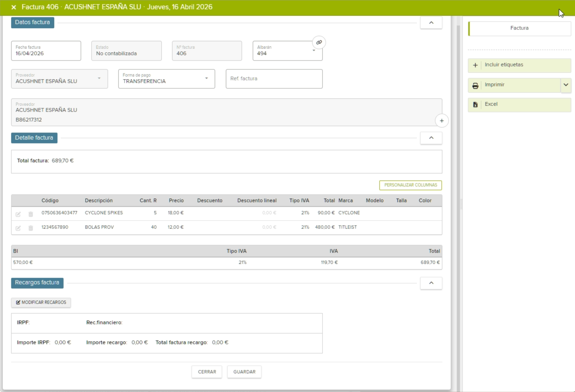The width and height of the screenshot is (575, 392).
Task: Click the Cant. R column header
Action: (x=148, y=201)
